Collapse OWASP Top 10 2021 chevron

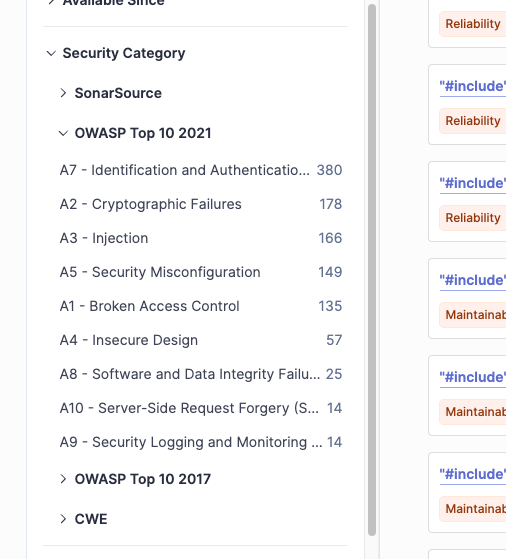click(x=63, y=133)
